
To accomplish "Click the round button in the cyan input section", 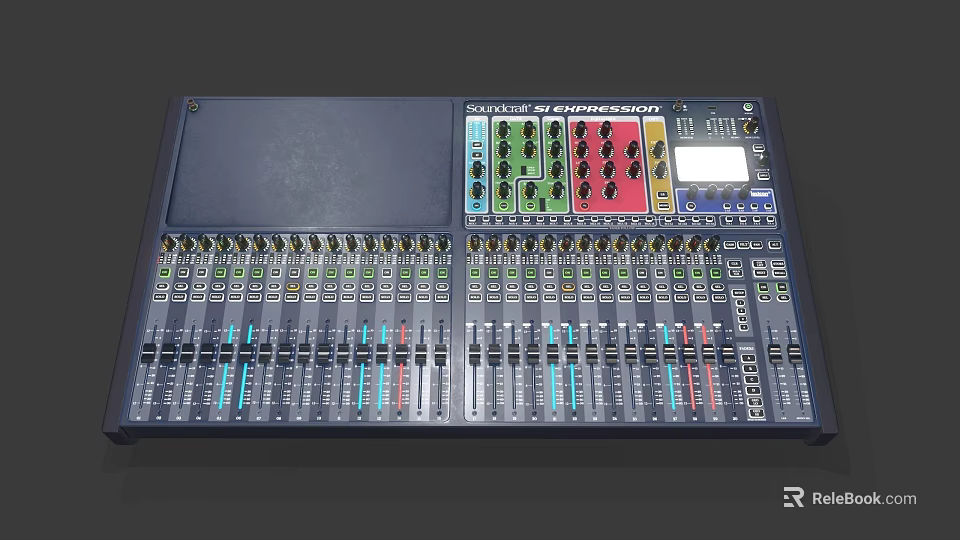I will [x=476, y=206].
